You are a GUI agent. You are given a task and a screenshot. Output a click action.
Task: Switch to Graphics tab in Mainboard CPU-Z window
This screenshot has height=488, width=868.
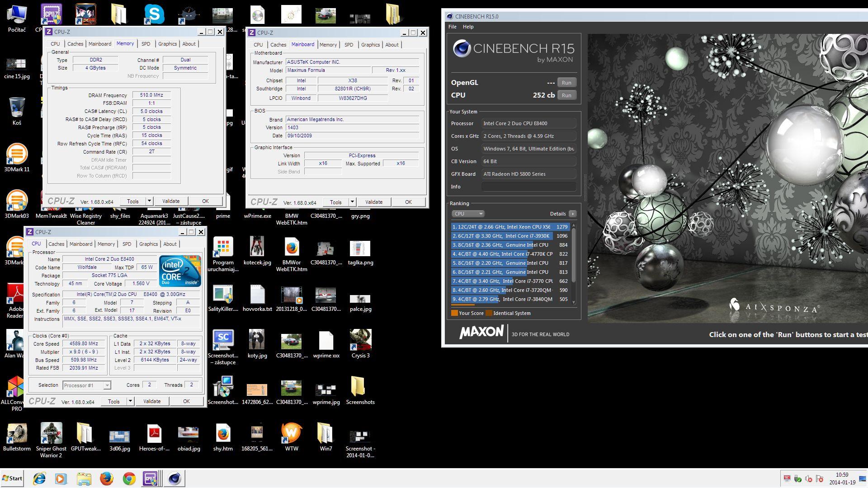pos(370,45)
